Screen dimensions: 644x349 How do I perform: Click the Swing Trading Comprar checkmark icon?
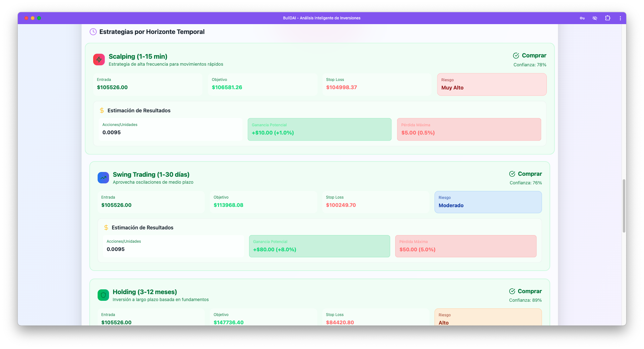pos(512,174)
